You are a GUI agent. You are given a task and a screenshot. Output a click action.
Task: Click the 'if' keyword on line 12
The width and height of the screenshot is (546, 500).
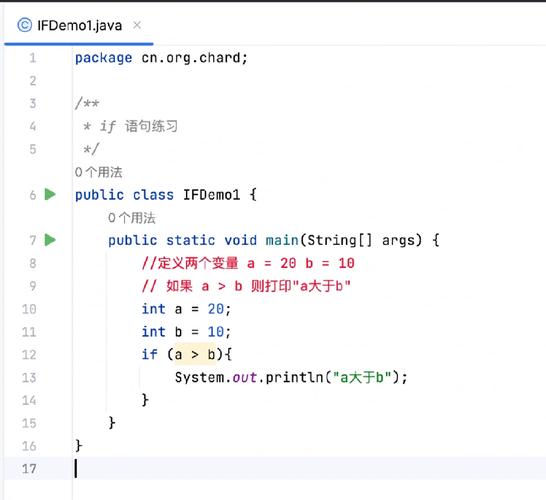(x=149, y=354)
